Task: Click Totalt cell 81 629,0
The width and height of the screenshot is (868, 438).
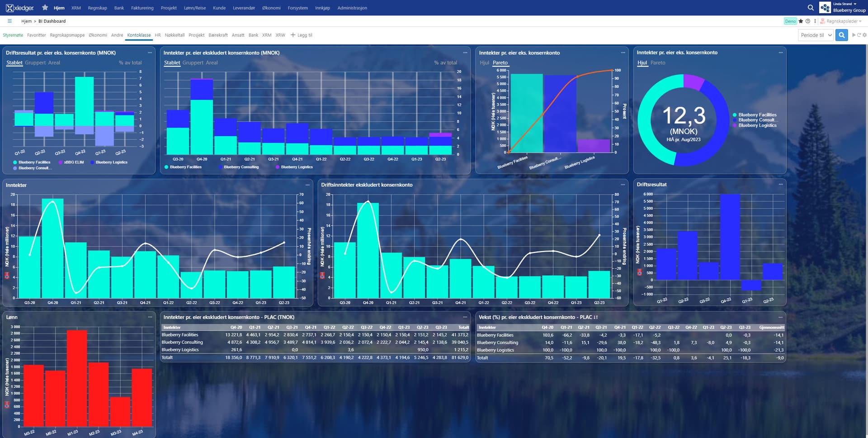Action: tap(460, 357)
